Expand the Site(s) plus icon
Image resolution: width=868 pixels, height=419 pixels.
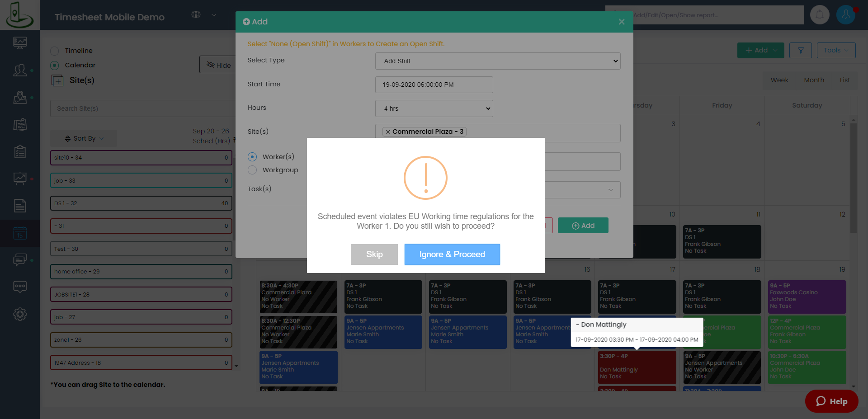point(57,81)
